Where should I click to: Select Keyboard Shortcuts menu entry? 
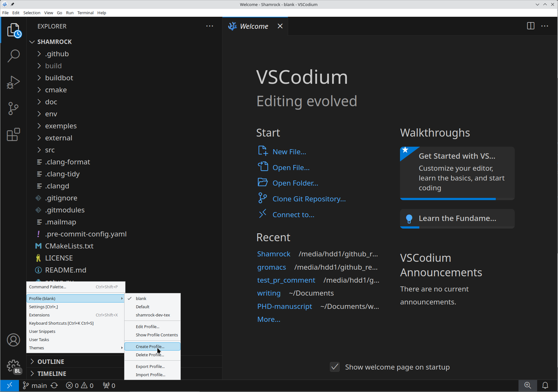[76, 323]
